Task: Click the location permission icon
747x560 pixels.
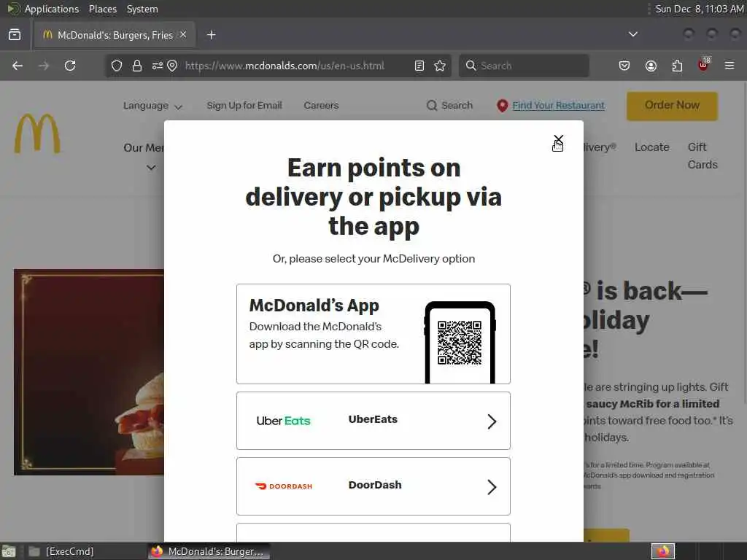Action: click(x=172, y=66)
